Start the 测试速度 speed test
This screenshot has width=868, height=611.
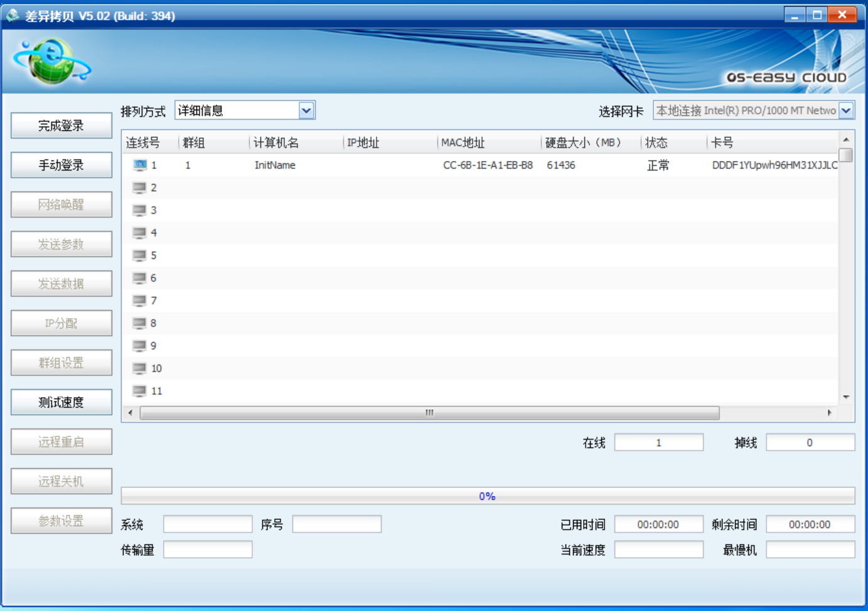click(61, 402)
